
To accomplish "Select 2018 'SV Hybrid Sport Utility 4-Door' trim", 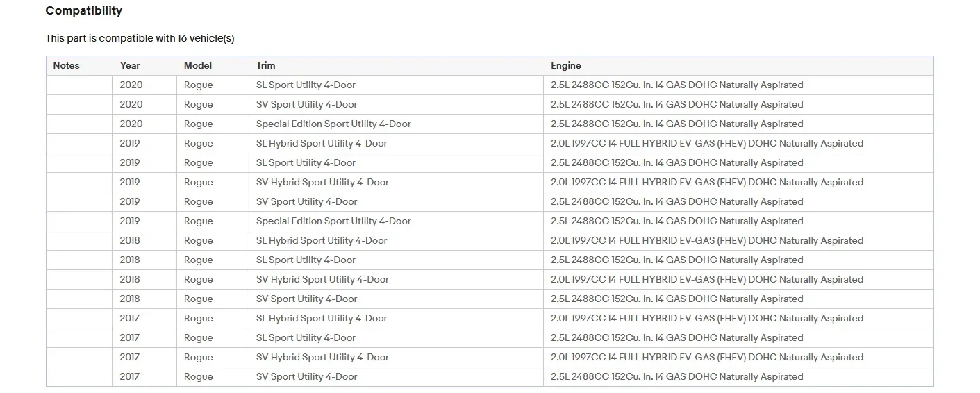I will [x=322, y=280].
